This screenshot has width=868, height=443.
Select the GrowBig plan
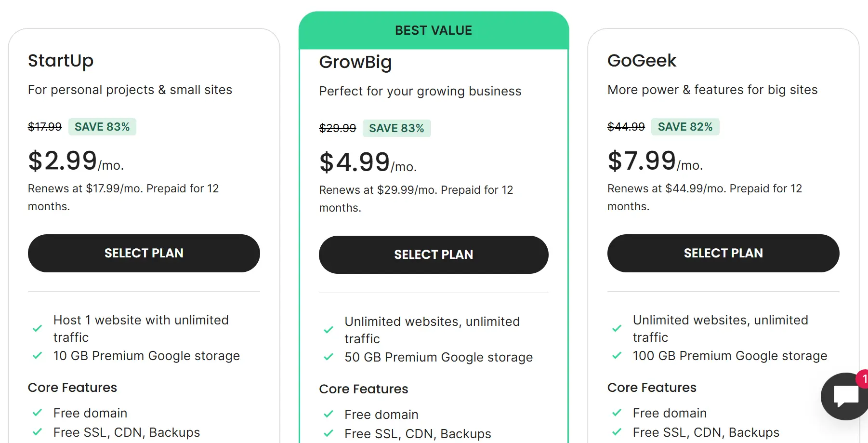pos(434,255)
